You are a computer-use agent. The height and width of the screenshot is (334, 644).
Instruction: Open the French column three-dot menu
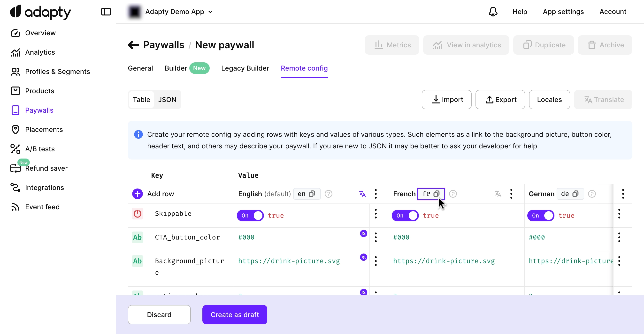tap(511, 194)
